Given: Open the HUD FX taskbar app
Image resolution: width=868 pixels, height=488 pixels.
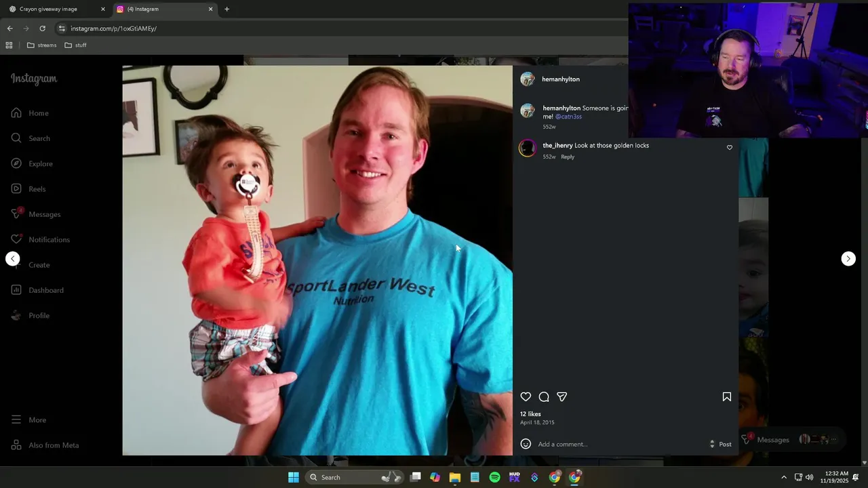Looking at the screenshot, I should [515, 477].
